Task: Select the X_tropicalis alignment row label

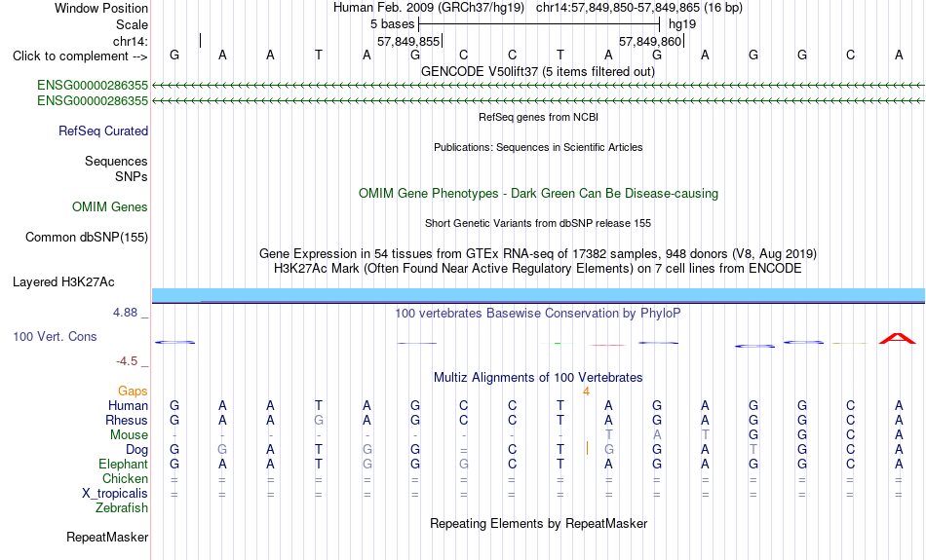Action: (115, 494)
